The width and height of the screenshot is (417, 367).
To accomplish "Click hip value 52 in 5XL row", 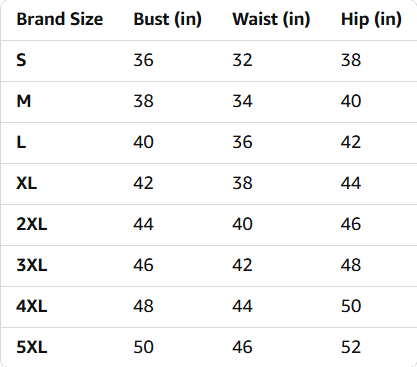I will (351, 347).
